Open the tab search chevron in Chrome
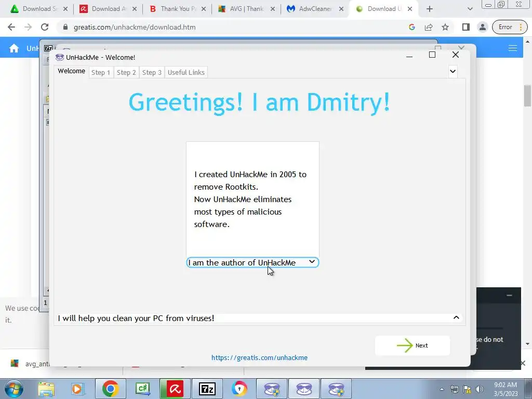The image size is (532, 399). 470,9
